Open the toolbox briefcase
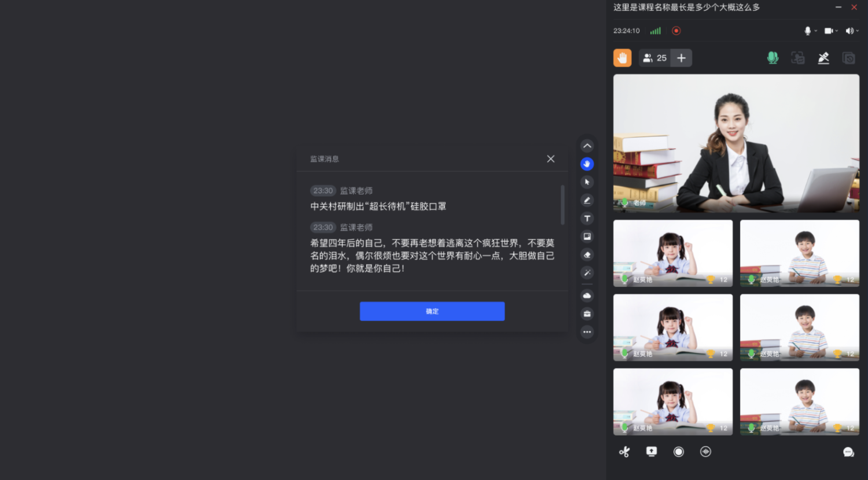Viewport: 868px width, 480px height. (x=587, y=314)
